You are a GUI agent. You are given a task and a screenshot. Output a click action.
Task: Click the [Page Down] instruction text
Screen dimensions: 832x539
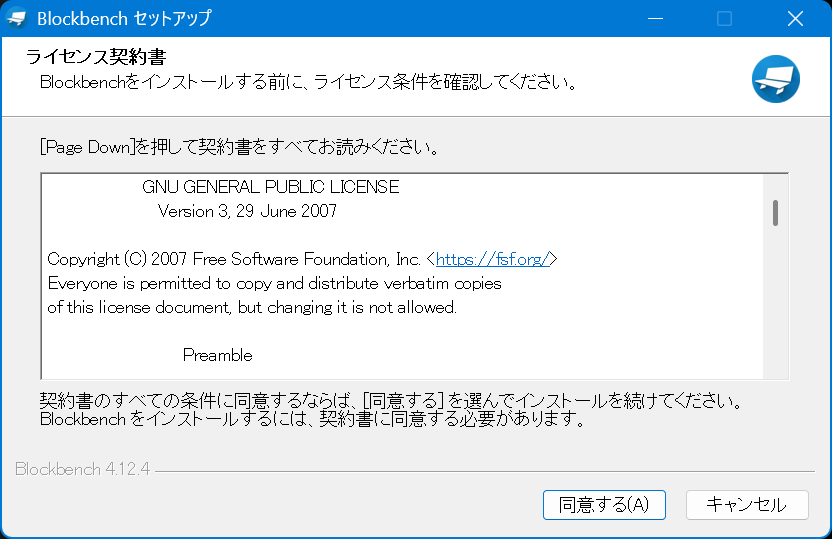(240, 146)
